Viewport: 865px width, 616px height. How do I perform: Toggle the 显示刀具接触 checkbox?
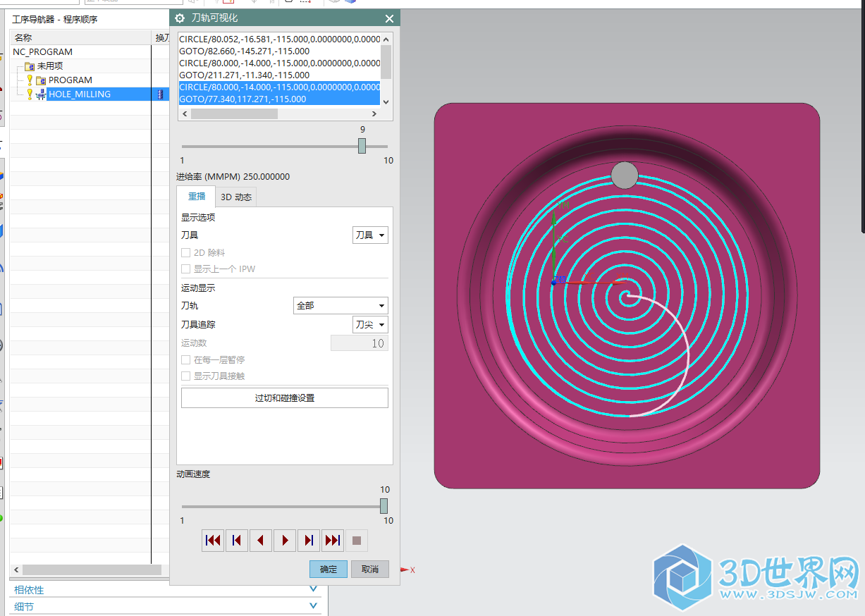click(x=186, y=376)
